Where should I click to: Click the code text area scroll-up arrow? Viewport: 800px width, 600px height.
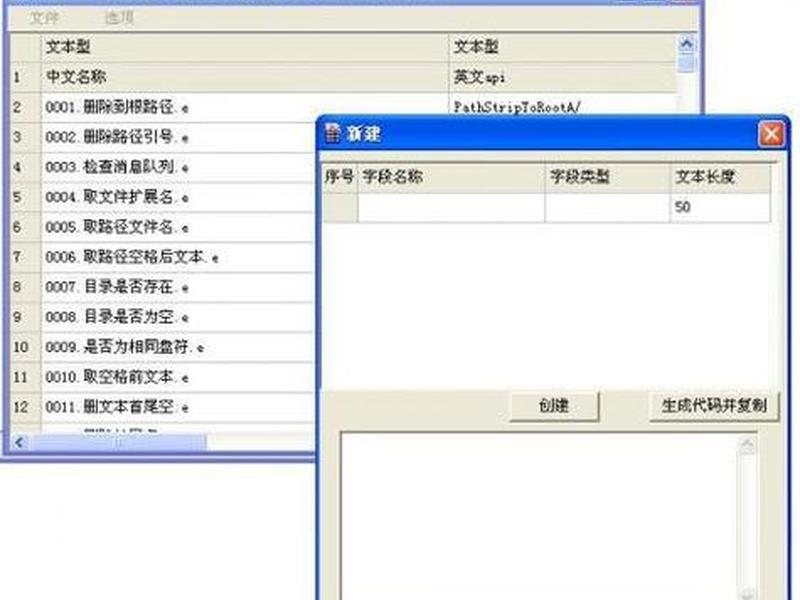(747, 445)
